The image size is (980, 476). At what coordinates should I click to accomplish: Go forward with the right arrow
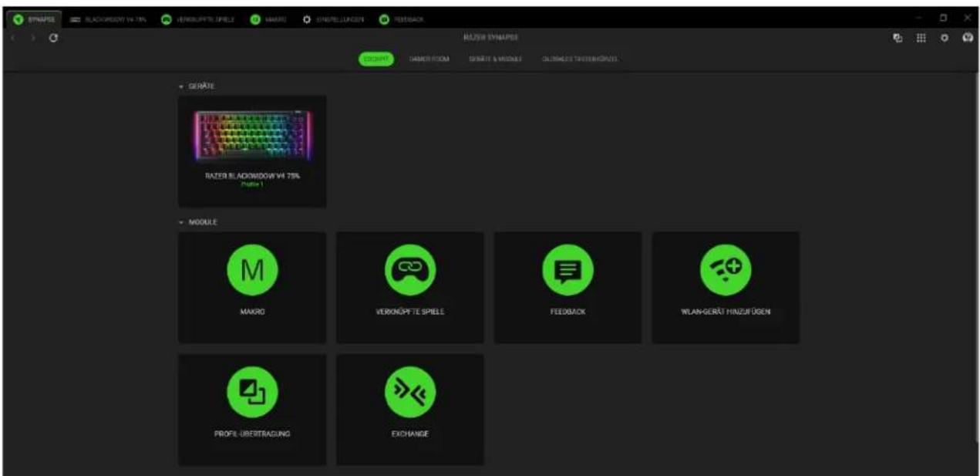[x=32, y=38]
